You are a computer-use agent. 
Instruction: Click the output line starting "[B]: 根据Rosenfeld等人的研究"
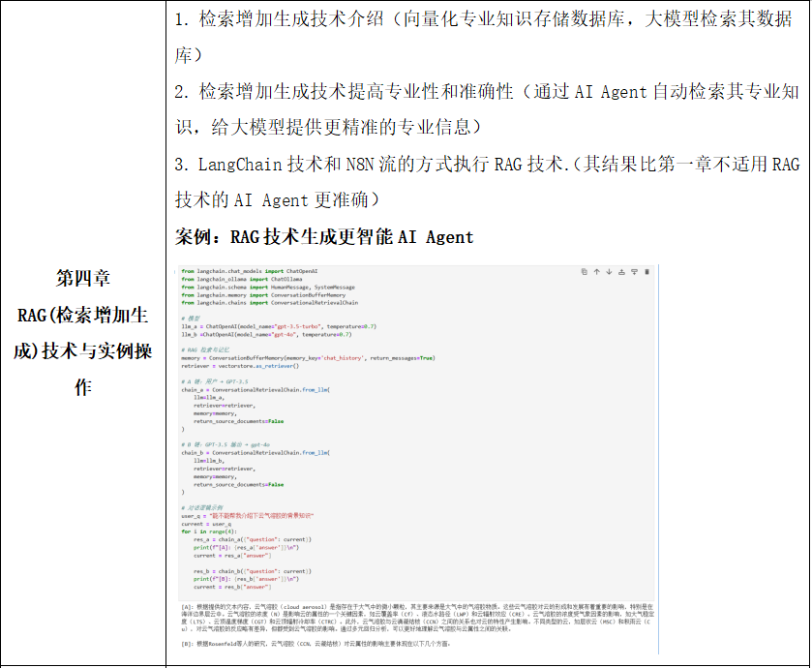pos(316,644)
